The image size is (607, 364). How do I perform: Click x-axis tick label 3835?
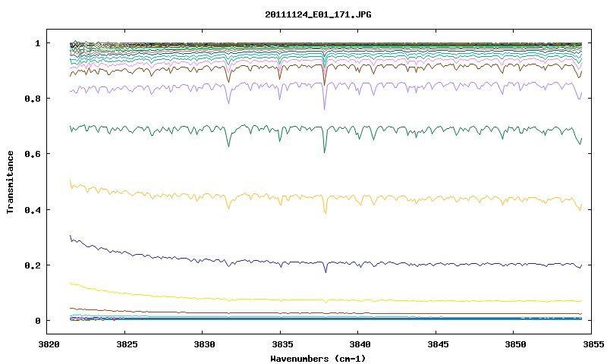(282, 344)
